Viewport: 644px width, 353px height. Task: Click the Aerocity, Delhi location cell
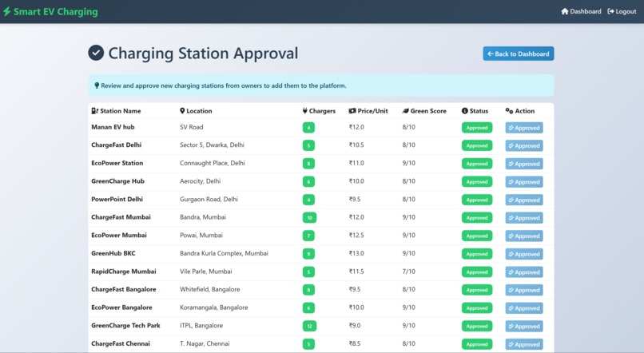[x=200, y=181]
